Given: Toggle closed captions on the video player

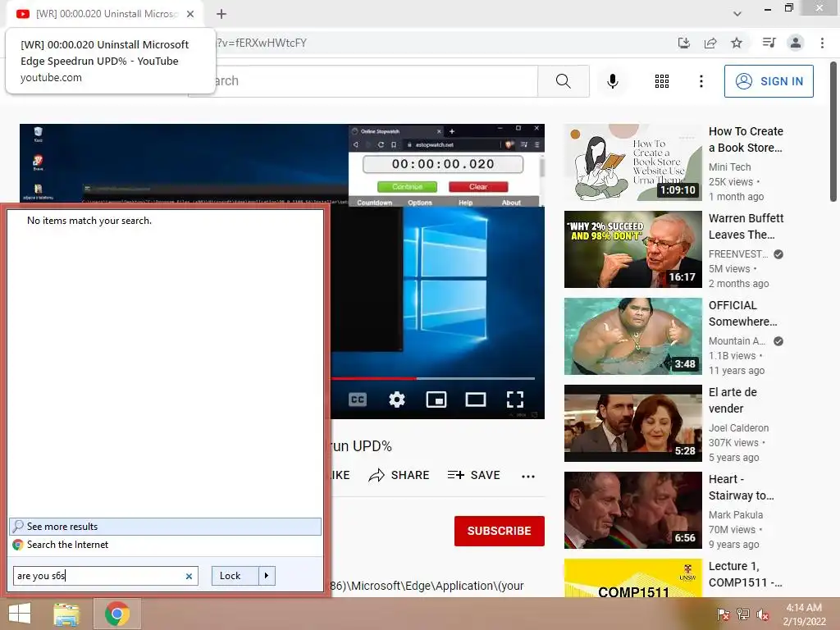Looking at the screenshot, I should tap(358, 399).
